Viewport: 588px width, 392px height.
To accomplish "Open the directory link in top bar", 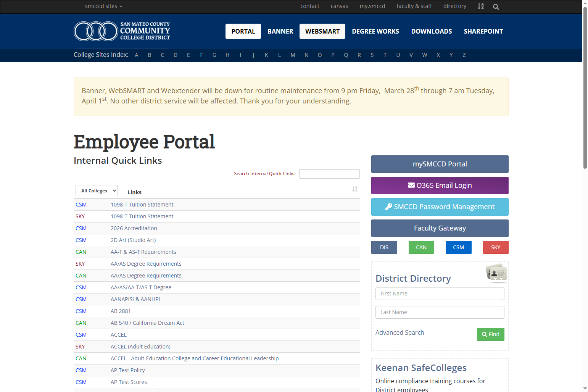I will click(x=455, y=6).
